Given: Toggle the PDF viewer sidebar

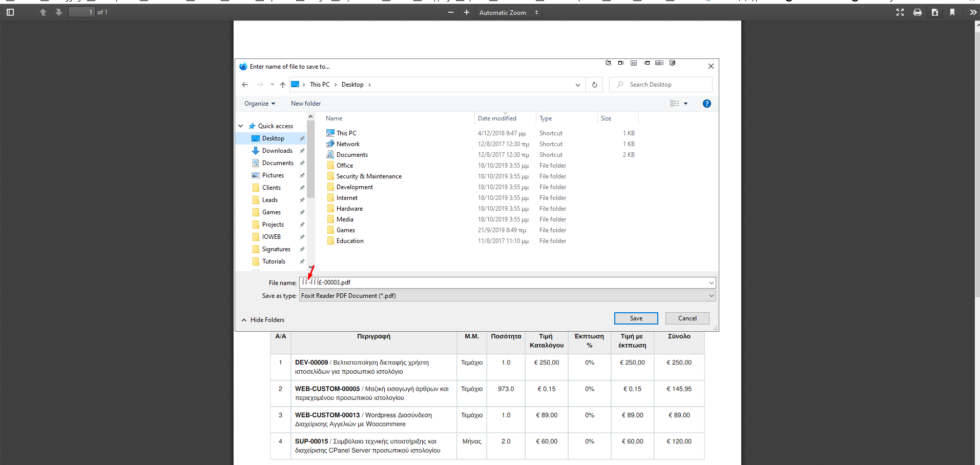Looking at the screenshot, I should click(x=10, y=12).
